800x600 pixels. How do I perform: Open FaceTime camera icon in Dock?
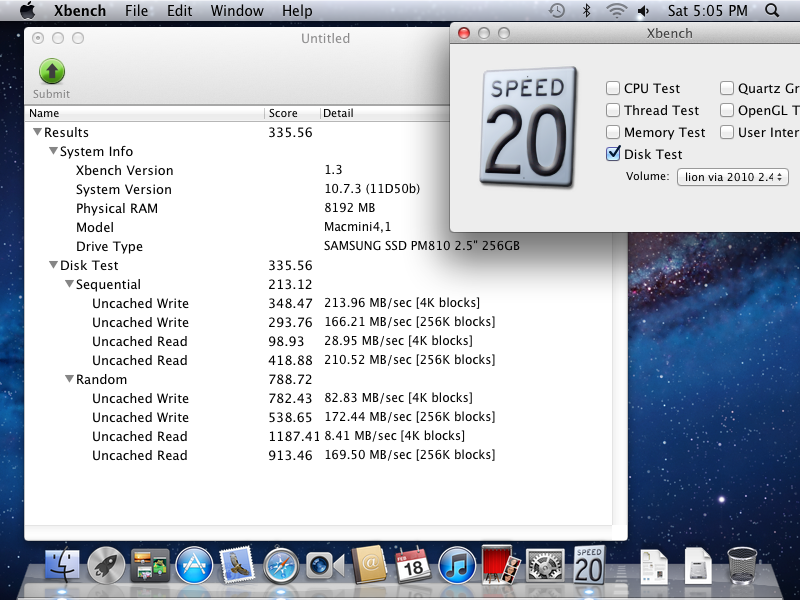[325, 566]
